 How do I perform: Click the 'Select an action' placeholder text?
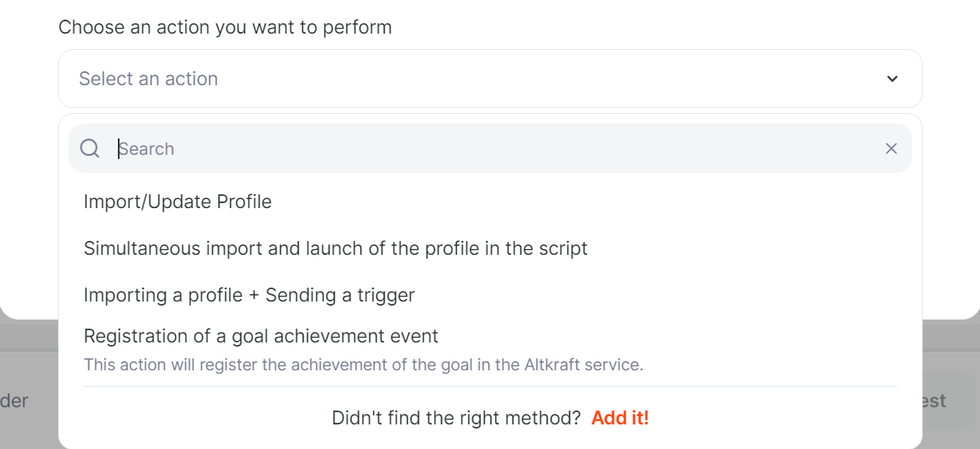coord(148,79)
